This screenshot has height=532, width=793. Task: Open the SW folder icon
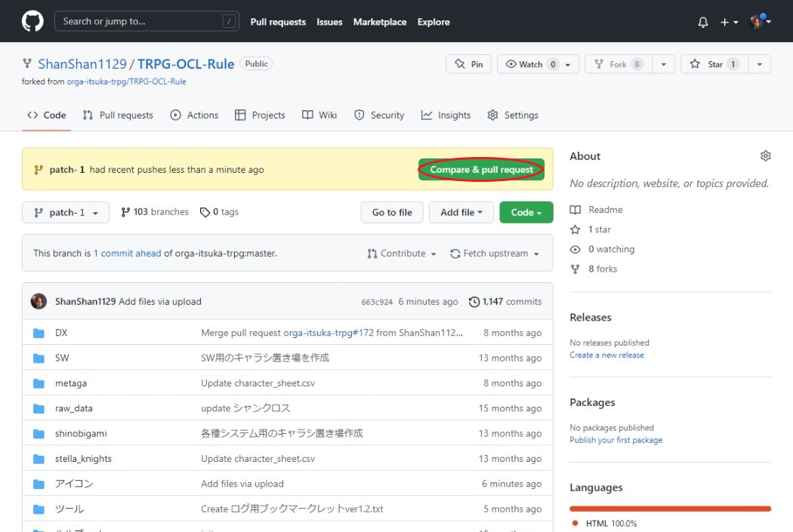tap(39, 358)
